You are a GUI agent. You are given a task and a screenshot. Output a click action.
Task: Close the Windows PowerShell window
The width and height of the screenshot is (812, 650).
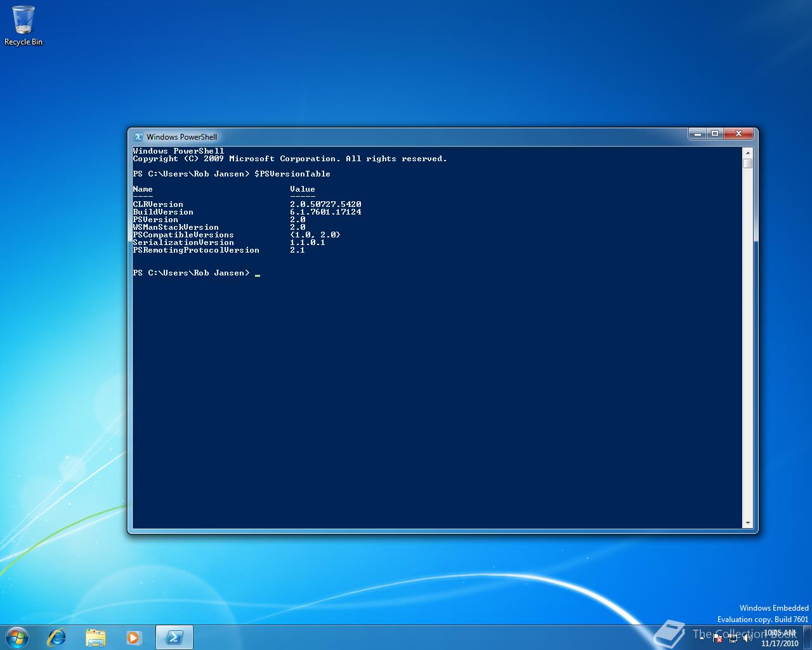click(x=738, y=134)
